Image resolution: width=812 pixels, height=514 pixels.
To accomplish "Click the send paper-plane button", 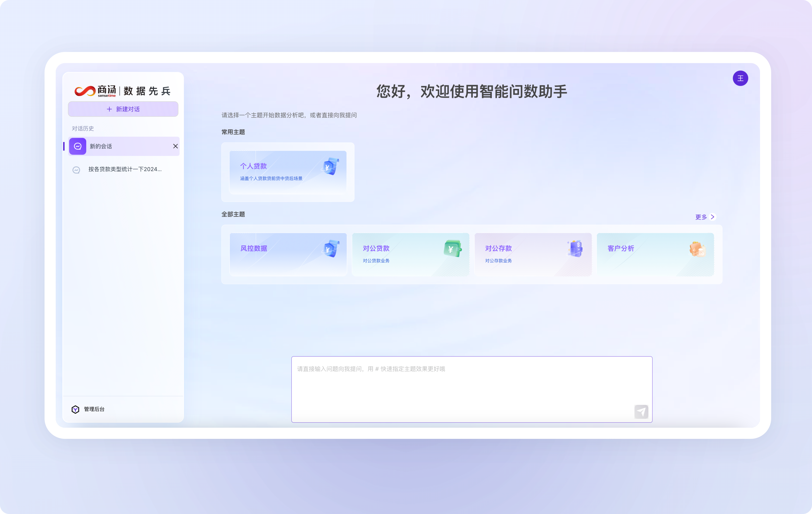I will [641, 411].
